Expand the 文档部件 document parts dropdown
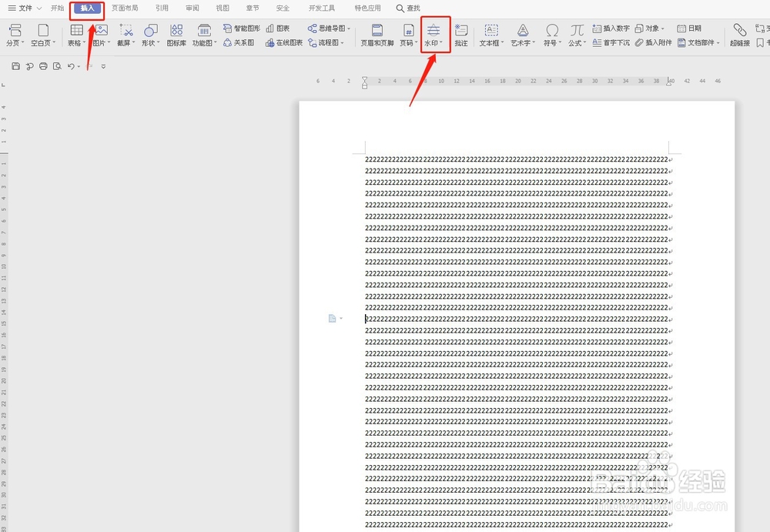 click(x=718, y=43)
